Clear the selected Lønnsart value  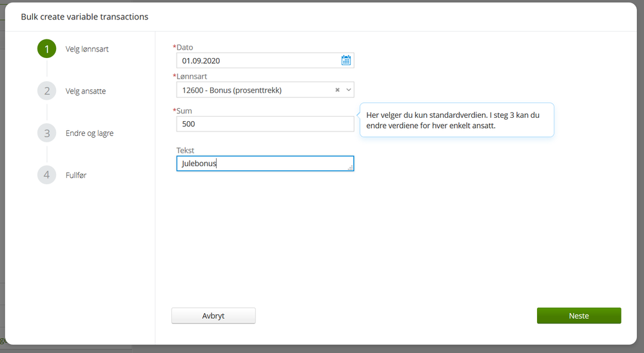point(337,90)
